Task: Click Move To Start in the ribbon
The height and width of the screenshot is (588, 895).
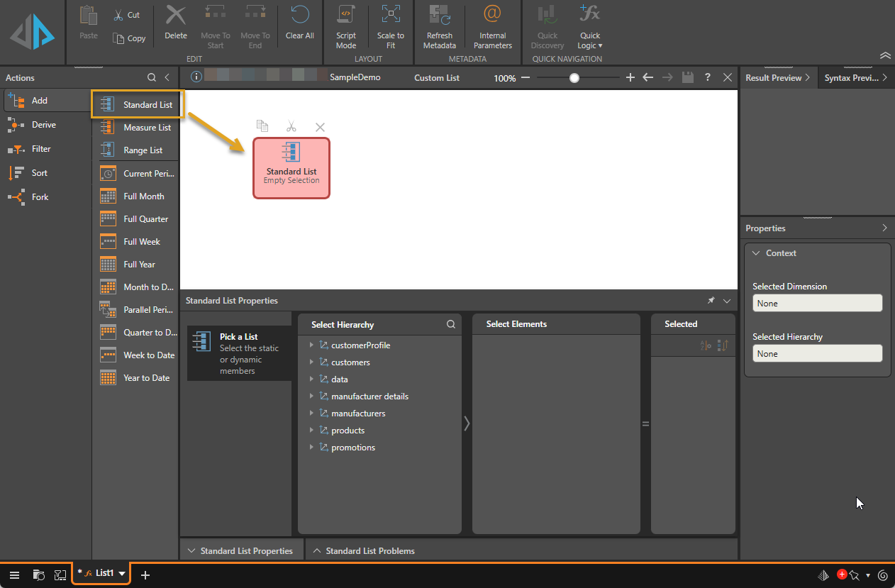Action: [216, 27]
